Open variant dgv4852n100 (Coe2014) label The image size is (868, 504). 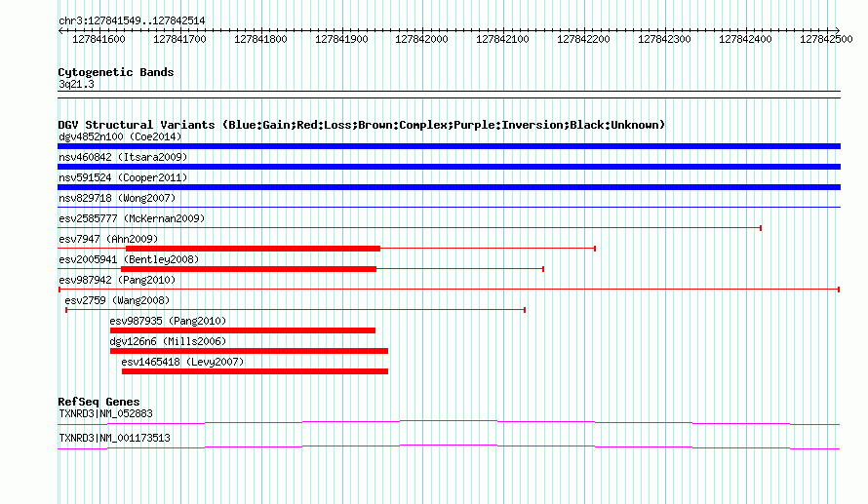click(120, 136)
